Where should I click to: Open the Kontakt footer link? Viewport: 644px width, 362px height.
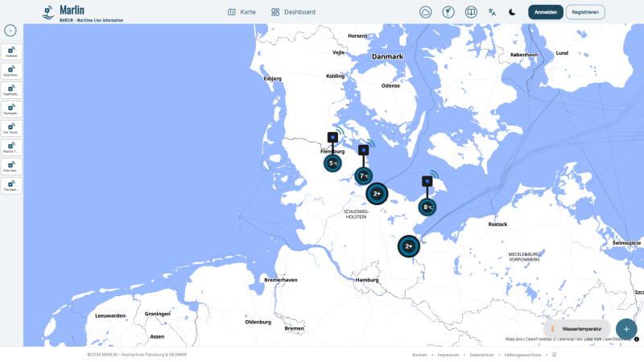coord(419,355)
